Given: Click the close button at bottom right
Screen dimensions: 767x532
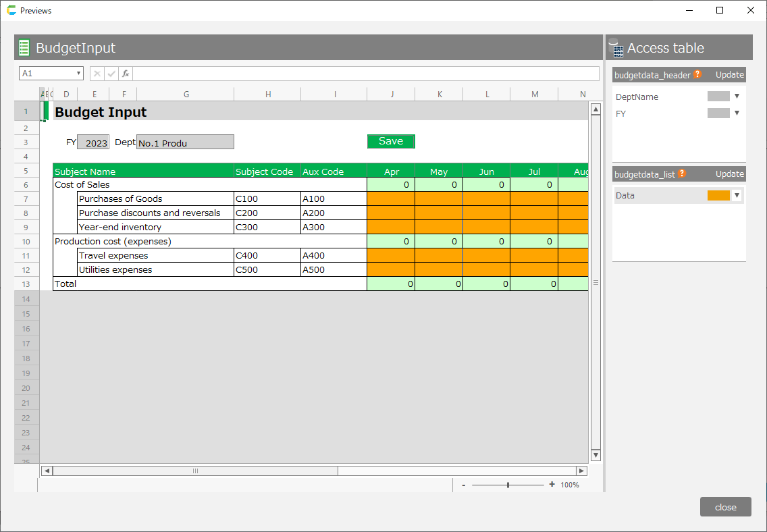Looking at the screenshot, I should 725,507.
